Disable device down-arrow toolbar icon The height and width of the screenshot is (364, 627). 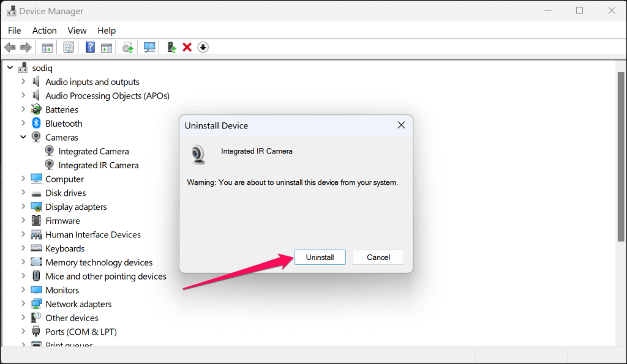[203, 48]
